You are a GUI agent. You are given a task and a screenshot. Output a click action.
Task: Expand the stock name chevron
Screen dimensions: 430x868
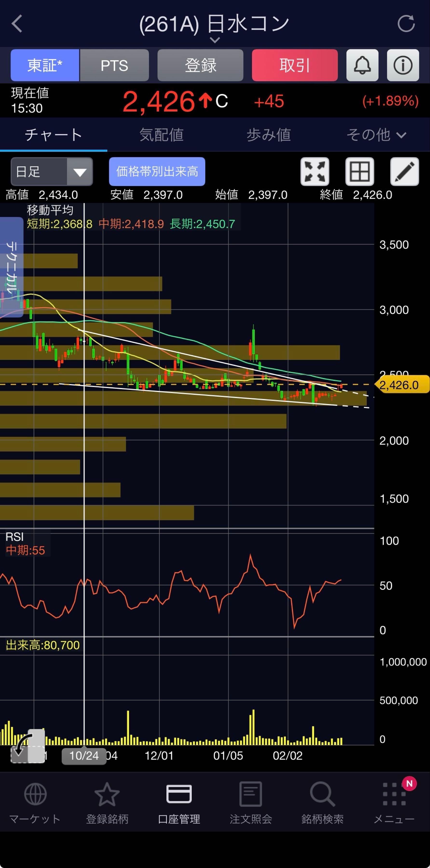point(215,40)
